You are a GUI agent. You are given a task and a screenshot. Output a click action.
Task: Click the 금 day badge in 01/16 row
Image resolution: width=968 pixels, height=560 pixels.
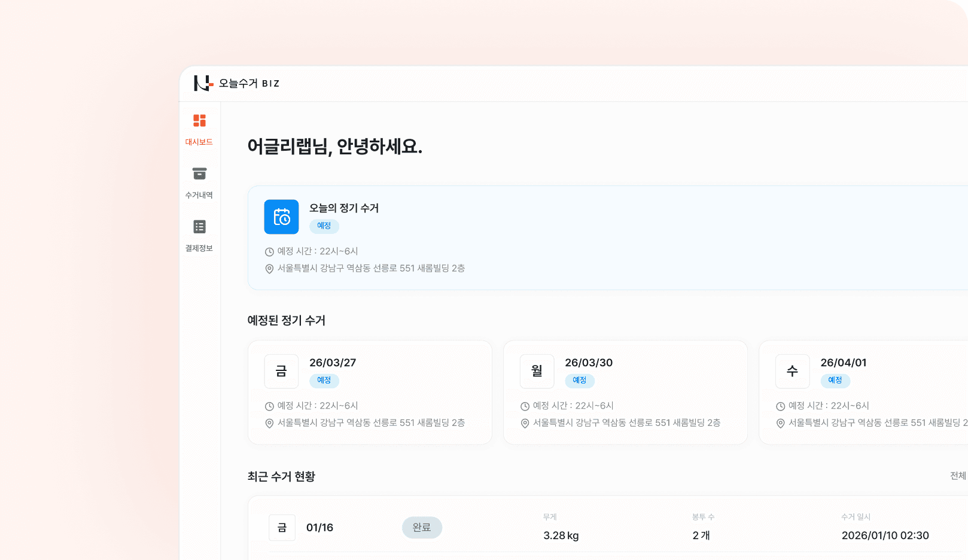click(x=282, y=528)
